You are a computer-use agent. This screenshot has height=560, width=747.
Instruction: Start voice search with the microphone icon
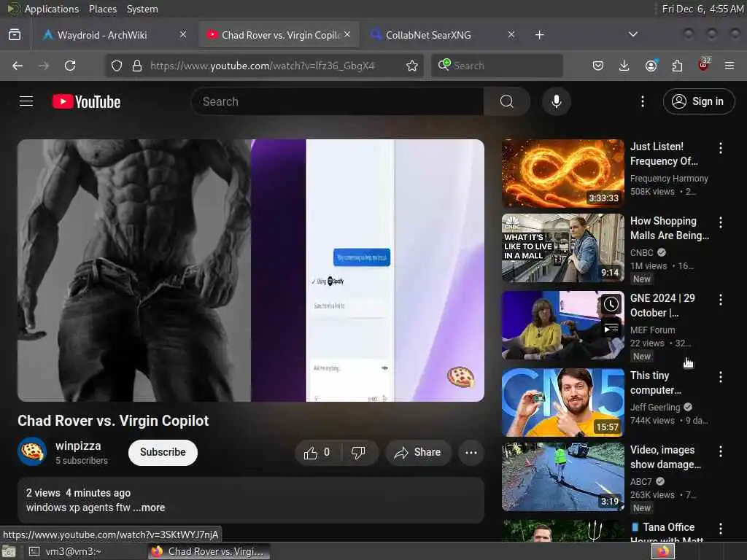click(x=556, y=101)
